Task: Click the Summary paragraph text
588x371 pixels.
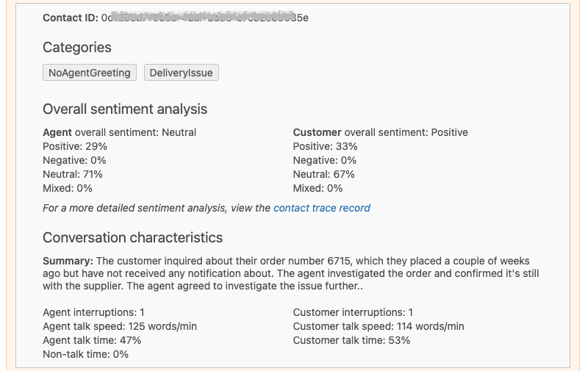Action: click(x=294, y=274)
